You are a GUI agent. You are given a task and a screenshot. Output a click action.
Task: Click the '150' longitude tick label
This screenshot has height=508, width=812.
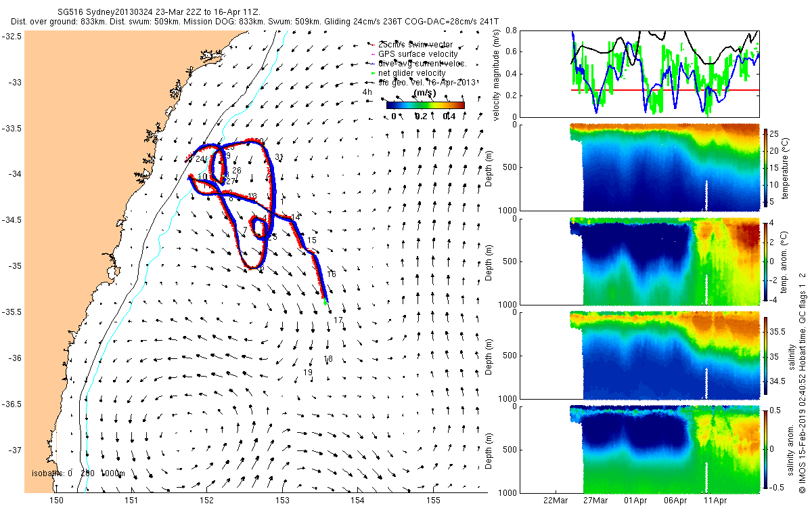click(x=57, y=501)
